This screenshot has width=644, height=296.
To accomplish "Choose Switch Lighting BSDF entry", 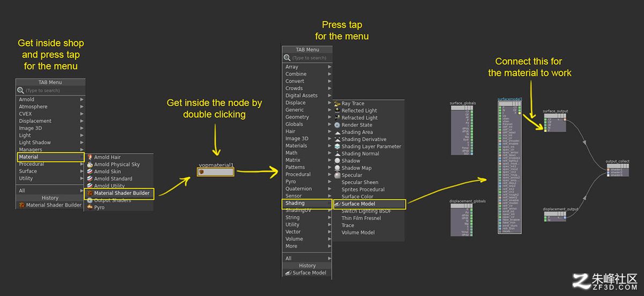I will click(367, 211).
